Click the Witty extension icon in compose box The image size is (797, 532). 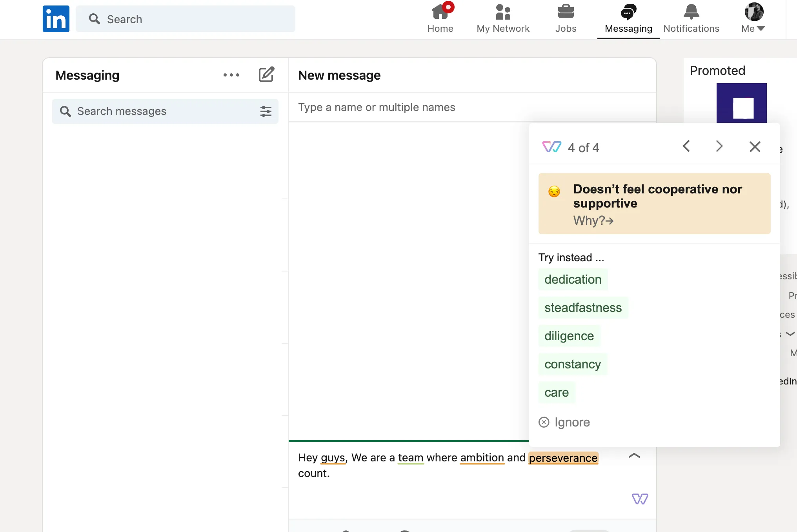coord(640,499)
